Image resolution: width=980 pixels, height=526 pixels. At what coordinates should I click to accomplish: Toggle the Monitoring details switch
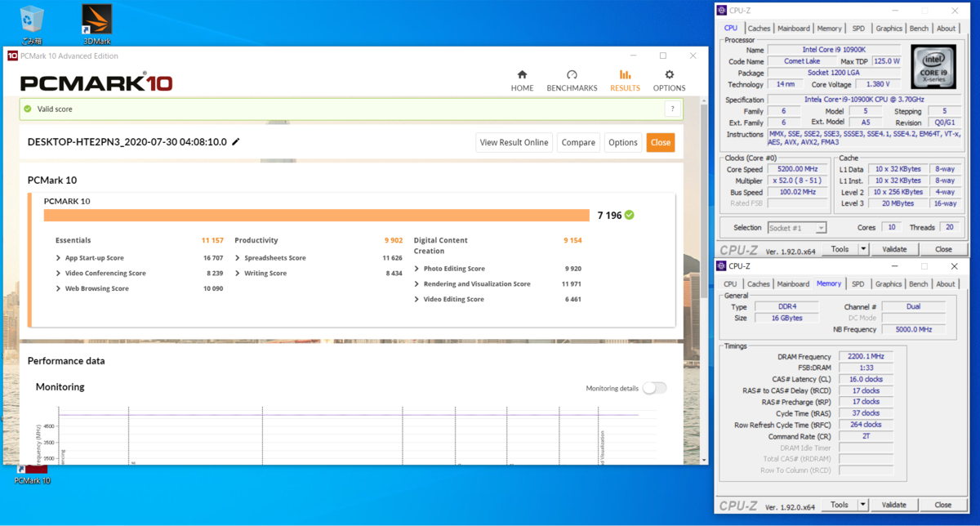[654, 388]
